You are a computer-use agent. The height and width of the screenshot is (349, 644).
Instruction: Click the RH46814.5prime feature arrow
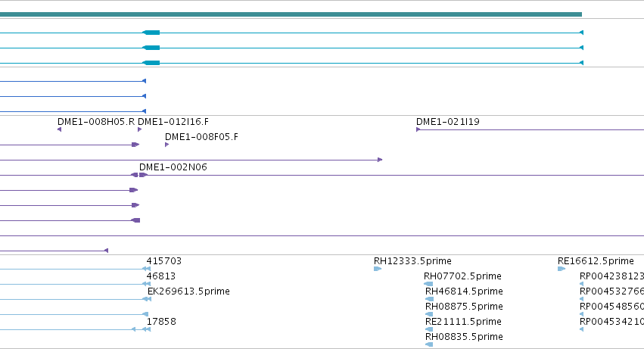(429, 299)
